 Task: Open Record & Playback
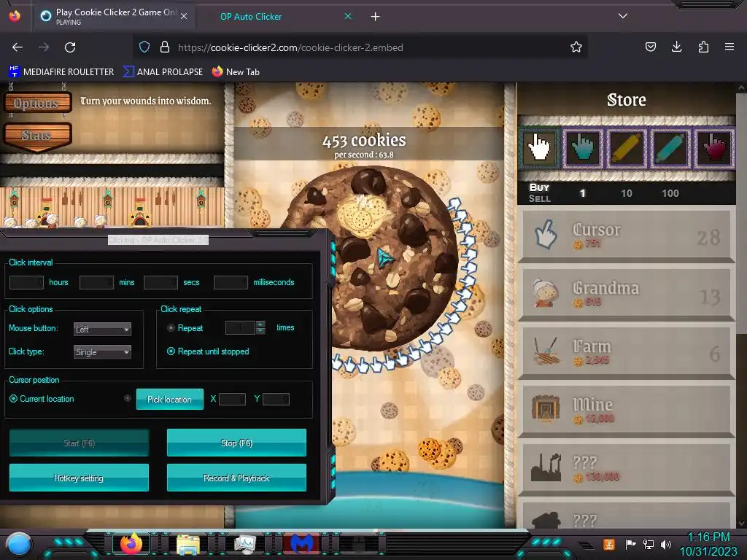pos(236,478)
